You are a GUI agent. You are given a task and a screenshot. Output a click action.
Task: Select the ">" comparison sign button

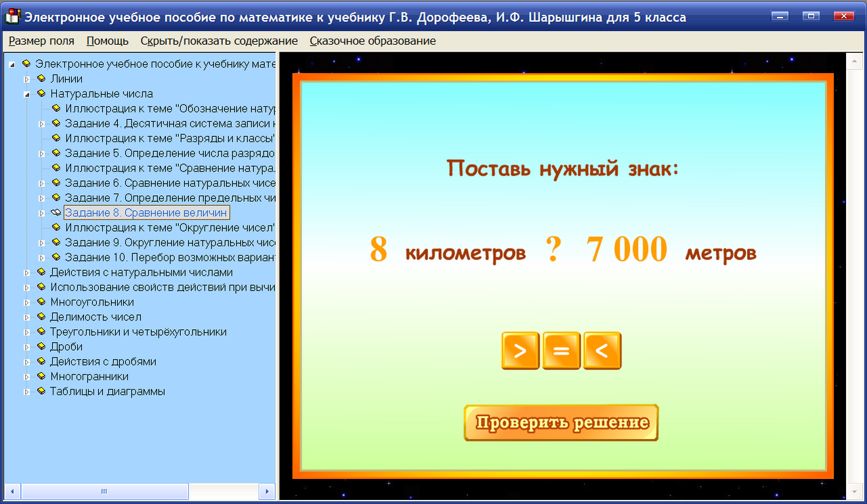tap(520, 350)
